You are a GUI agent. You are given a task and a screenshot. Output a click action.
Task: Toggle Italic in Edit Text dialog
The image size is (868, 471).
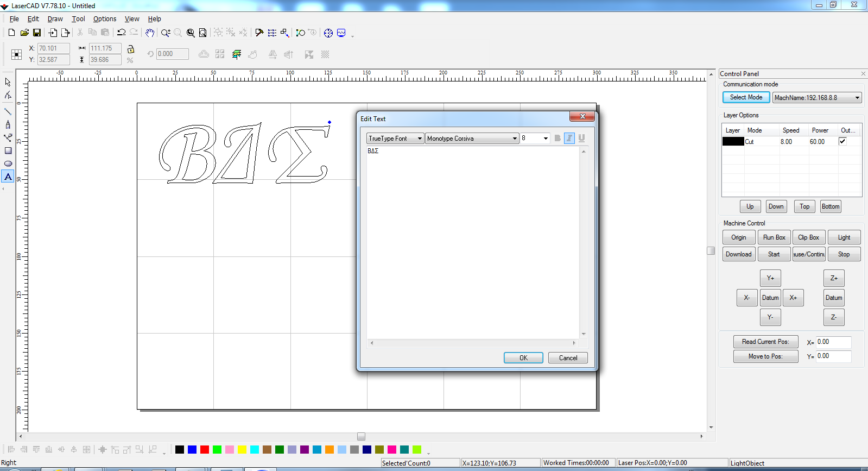pyautogui.click(x=569, y=138)
